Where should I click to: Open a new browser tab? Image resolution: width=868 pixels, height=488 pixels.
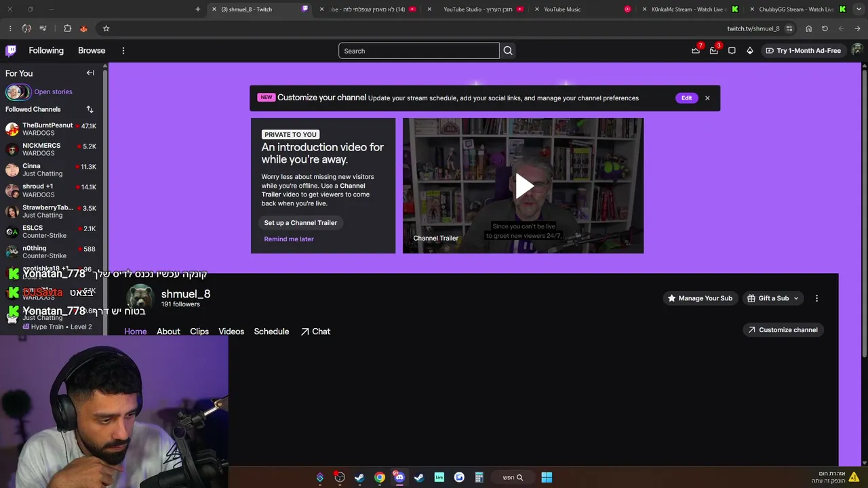click(x=198, y=9)
